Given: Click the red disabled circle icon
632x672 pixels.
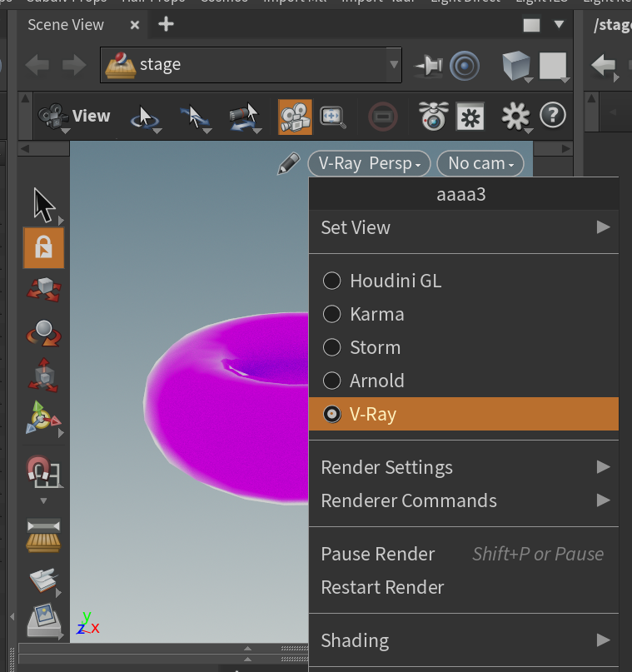Looking at the screenshot, I should (x=383, y=117).
